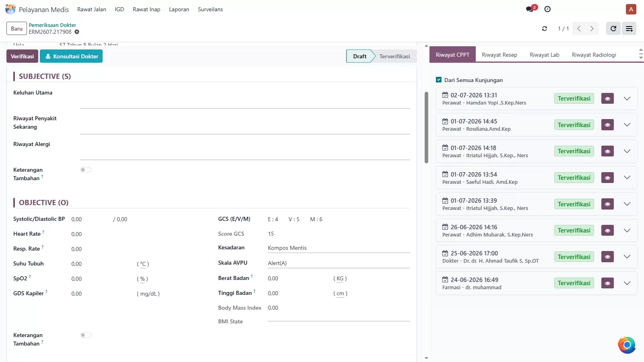Image resolution: width=644 pixels, height=362 pixels.
Task: Go to previous record arrow
Action: 579,29
